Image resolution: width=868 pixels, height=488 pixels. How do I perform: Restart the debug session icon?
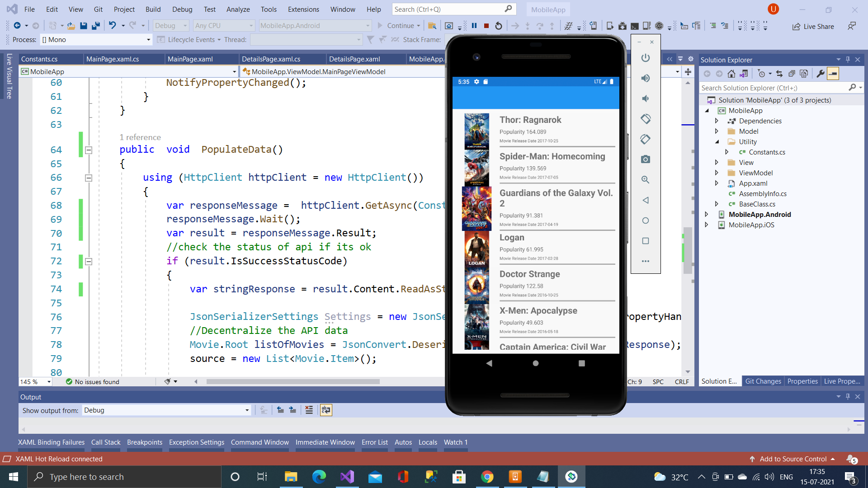click(499, 26)
